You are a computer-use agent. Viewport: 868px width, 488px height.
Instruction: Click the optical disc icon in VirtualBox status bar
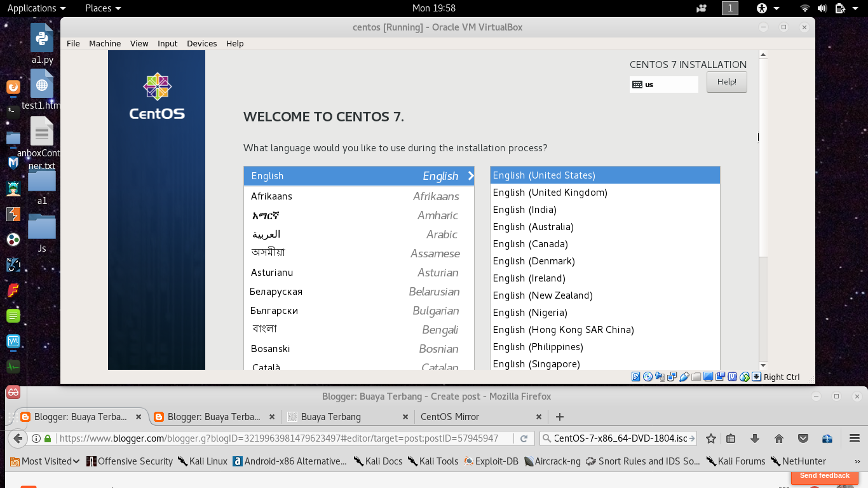click(x=648, y=377)
